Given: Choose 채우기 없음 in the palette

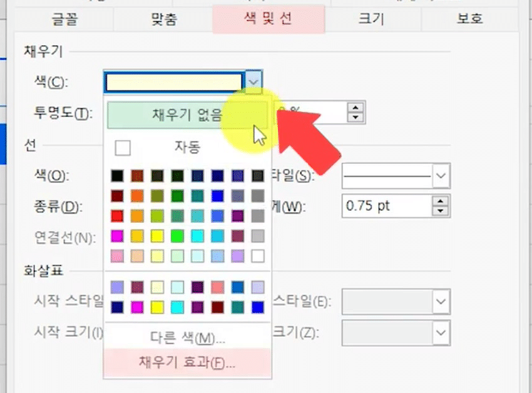Looking at the screenshot, I should [x=187, y=115].
